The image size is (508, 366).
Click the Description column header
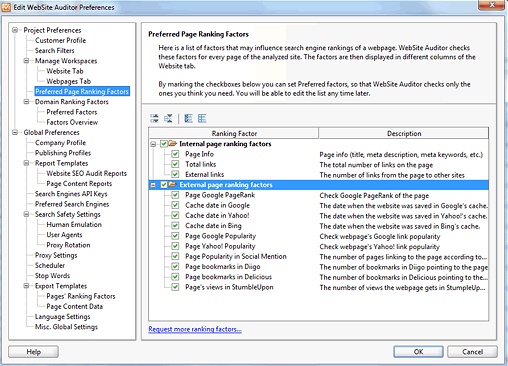404,133
